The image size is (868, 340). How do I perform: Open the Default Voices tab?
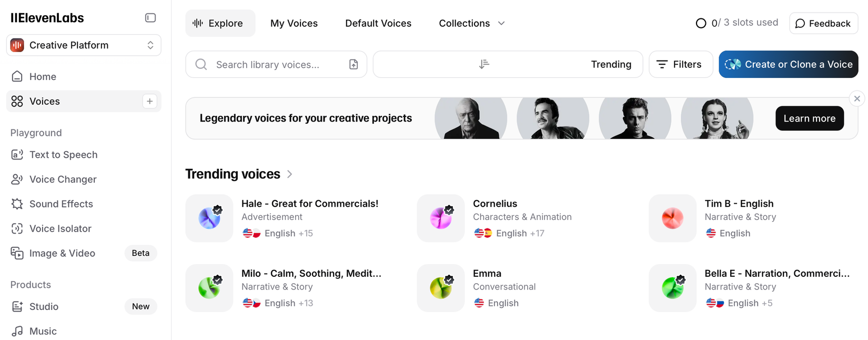[x=378, y=23]
